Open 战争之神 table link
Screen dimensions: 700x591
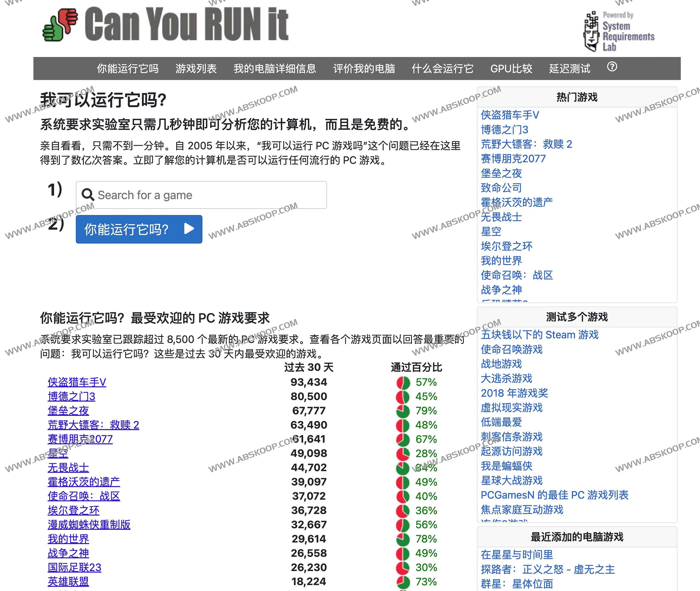point(68,553)
